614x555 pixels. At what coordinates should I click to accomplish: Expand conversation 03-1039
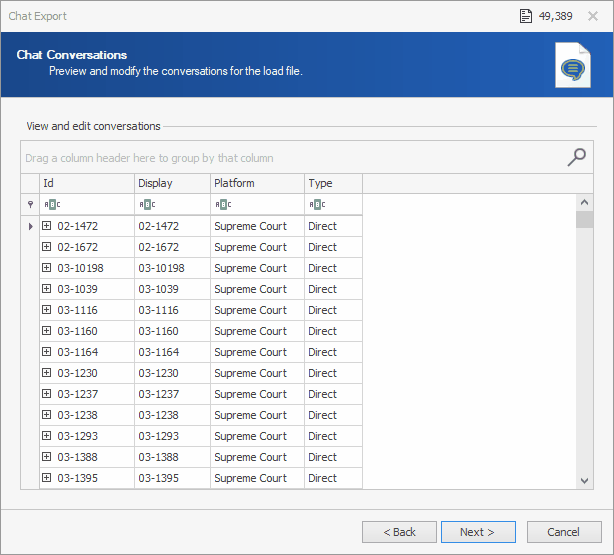coord(47,289)
